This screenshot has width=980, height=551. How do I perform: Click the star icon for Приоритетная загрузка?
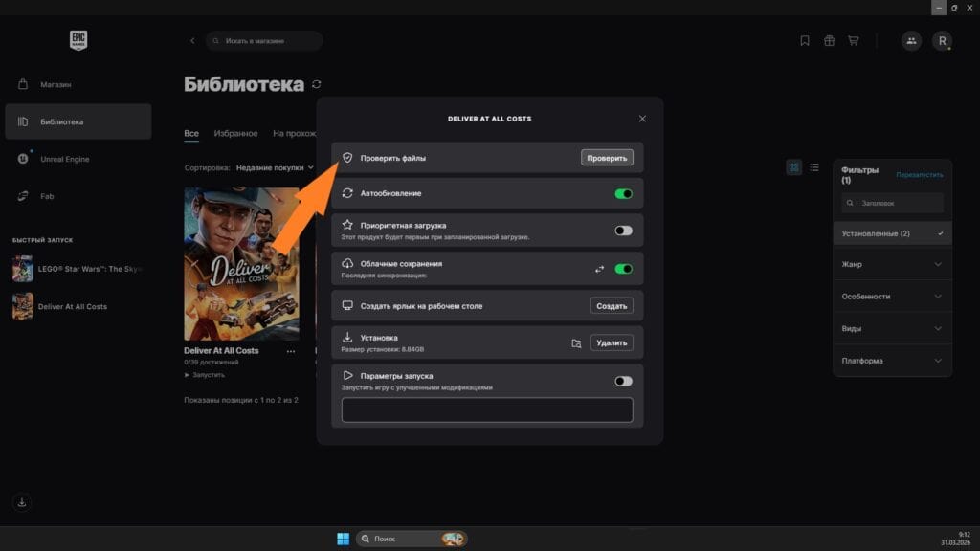click(x=347, y=225)
